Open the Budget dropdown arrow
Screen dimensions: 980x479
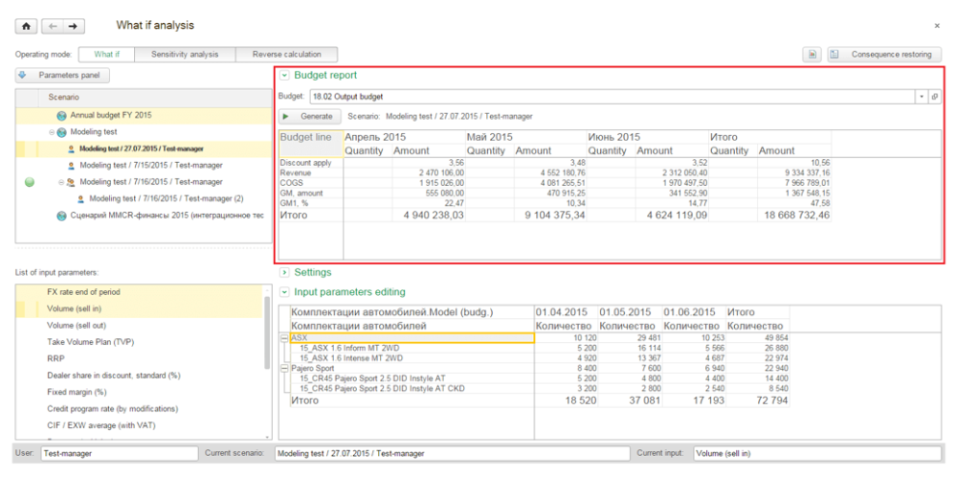click(x=923, y=97)
